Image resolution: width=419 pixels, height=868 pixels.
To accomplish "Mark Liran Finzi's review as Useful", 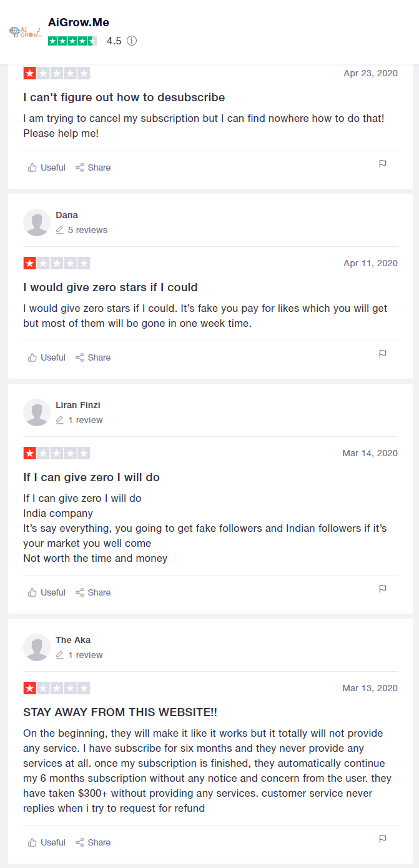I will tap(47, 592).
